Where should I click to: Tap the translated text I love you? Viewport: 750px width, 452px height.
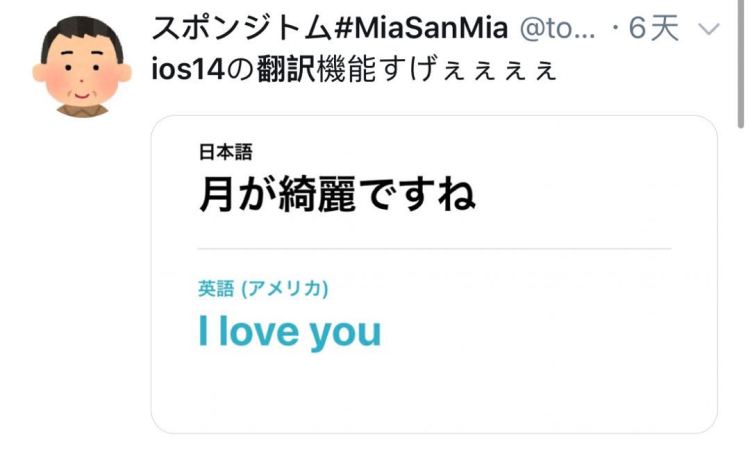tap(289, 331)
